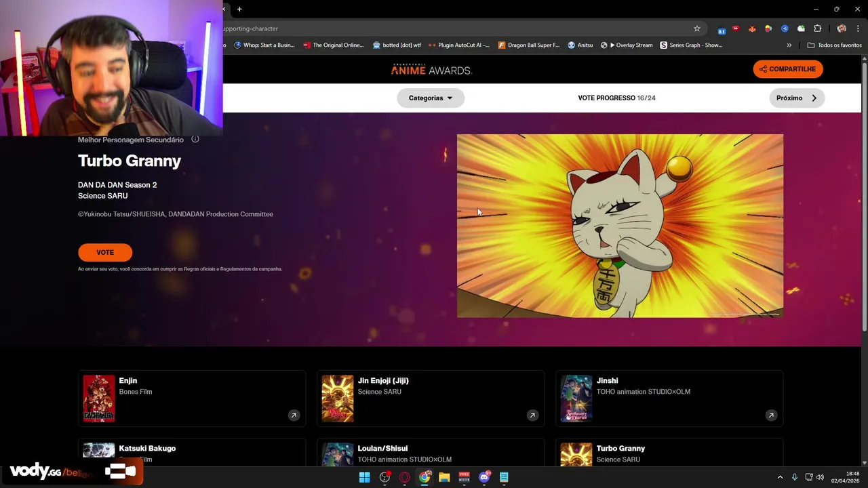The width and height of the screenshot is (868, 488).
Task: Select the Jin Enjoji (Jiji) nominee card
Action: (x=431, y=399)
